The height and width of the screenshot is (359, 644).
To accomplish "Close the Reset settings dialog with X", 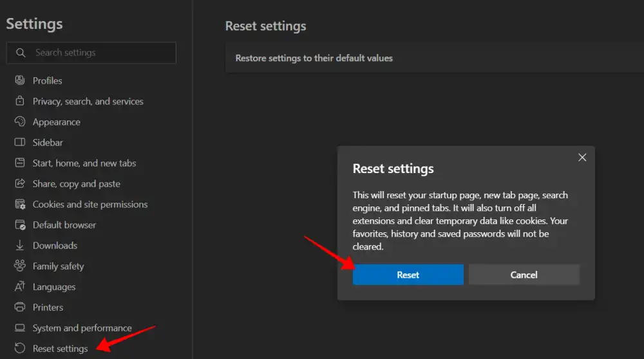I will click(x=582, y=157).
